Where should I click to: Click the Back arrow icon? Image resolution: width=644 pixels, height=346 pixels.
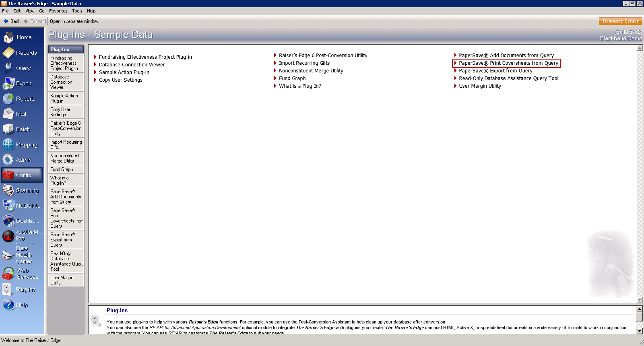click(6, 21)
